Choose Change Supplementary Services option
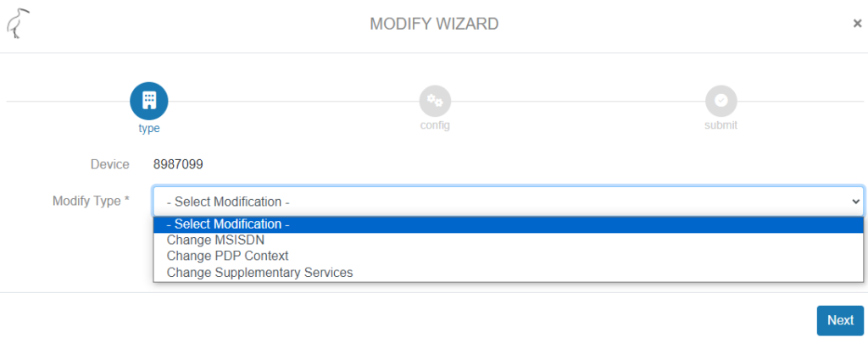The width and height of the screenshot is (868, 343). (259, 273)
